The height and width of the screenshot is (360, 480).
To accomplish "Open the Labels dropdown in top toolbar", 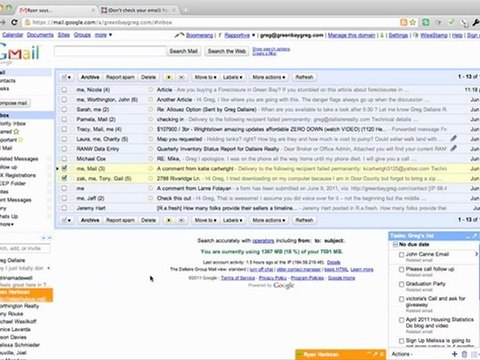I will click(232, 77).
